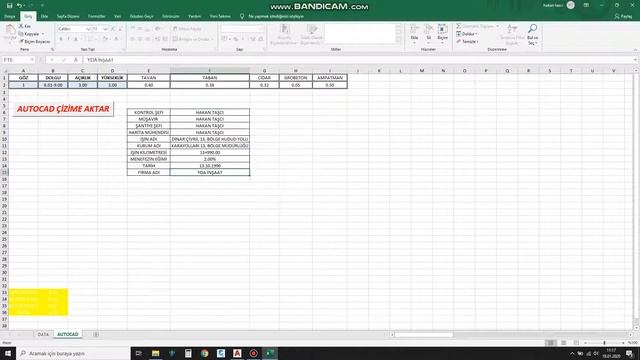Viewport: 640px width, 360px height.
Task: Click the Windows Start button
Action: [x=8, y=353]
